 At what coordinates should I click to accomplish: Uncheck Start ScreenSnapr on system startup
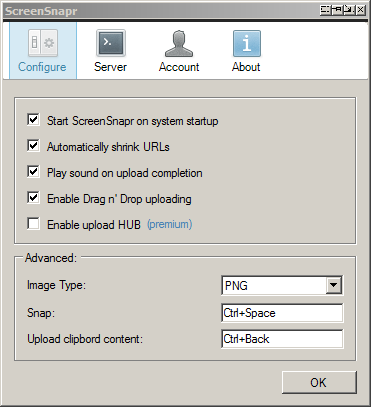(x=33, y=120)
